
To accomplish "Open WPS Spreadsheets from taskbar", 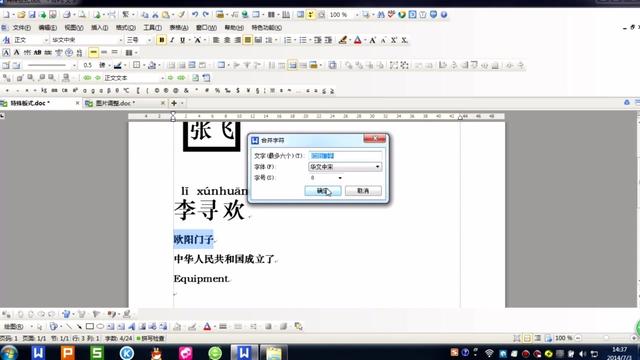I will pos(97,353).
